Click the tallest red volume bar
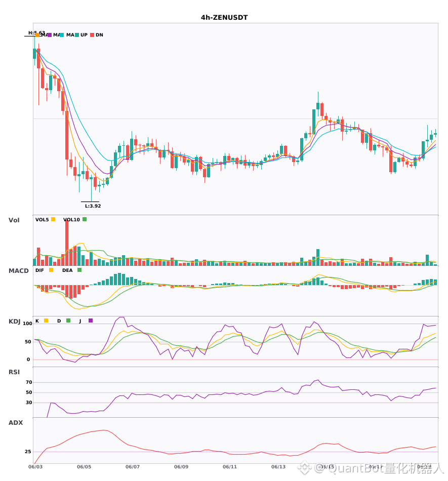Viewport: 448px width, 481px height. (x=67, y=243)
